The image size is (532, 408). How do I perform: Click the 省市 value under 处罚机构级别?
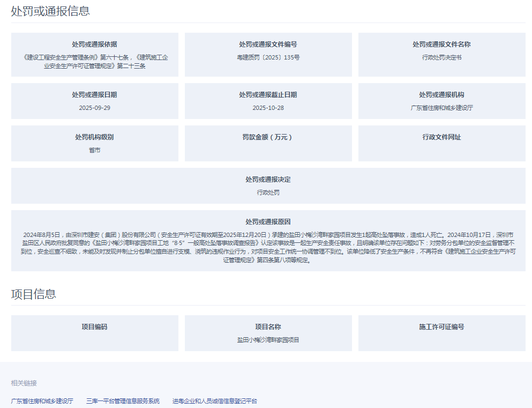click(x=94, y=150)
